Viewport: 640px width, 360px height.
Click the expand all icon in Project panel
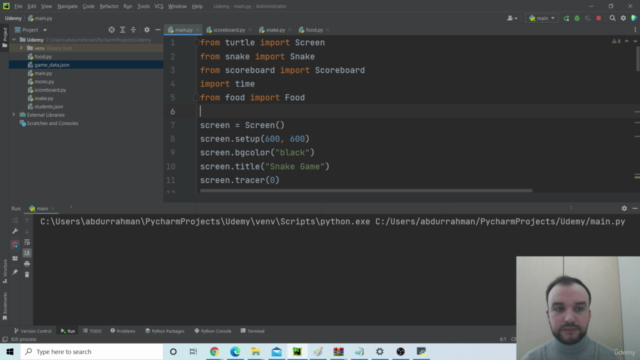point(122,30)
